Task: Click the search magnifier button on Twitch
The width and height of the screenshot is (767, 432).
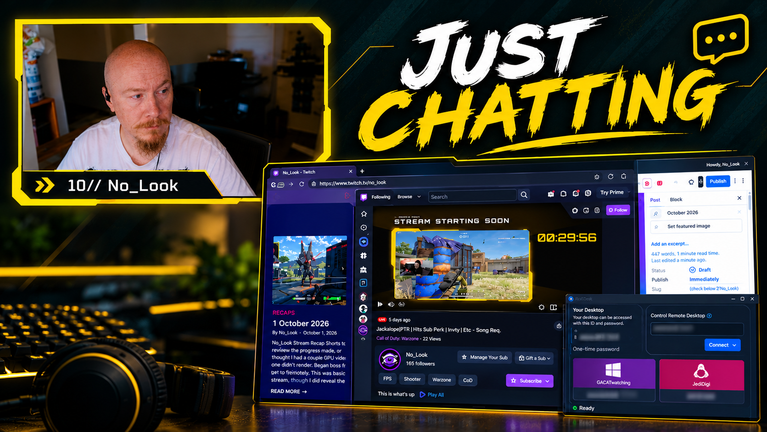Action: click(524, 195)
